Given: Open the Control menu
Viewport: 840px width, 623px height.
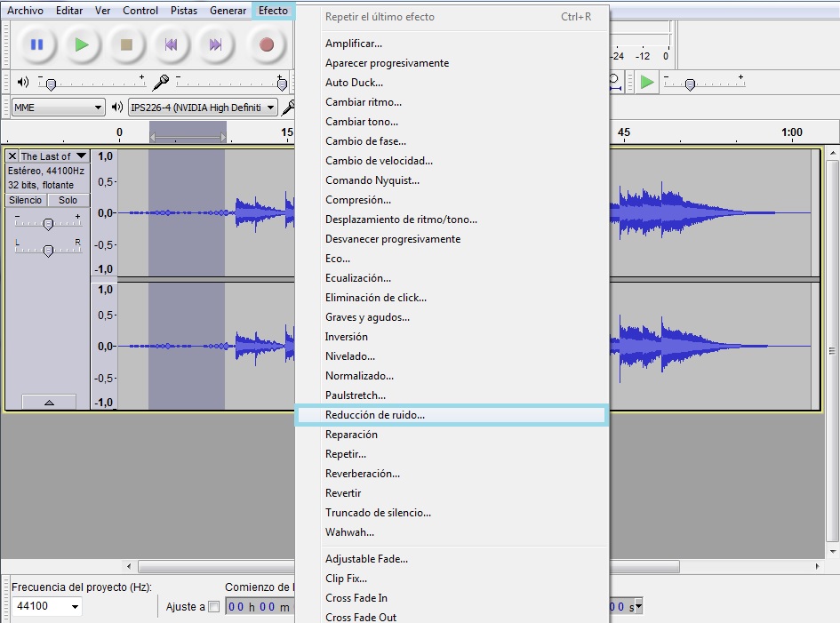Looking at the screenshot, I should coord(140,10).
